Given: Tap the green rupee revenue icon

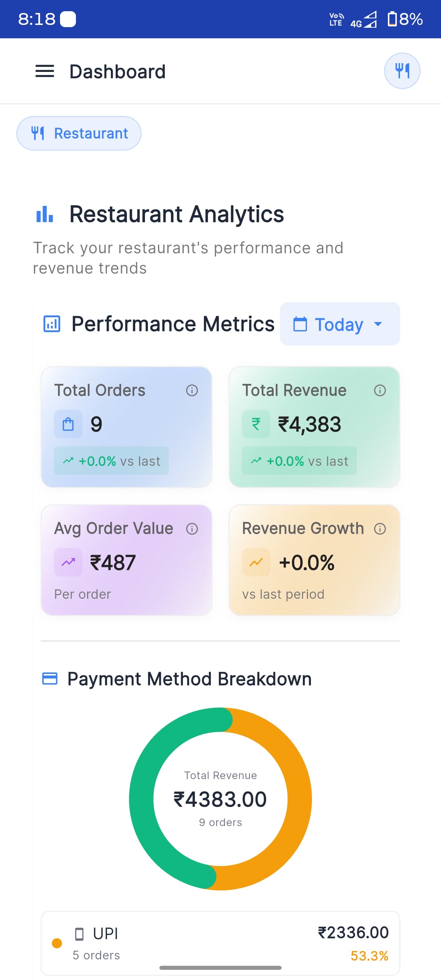Looking at the screenshot, I should pos(256,424).
